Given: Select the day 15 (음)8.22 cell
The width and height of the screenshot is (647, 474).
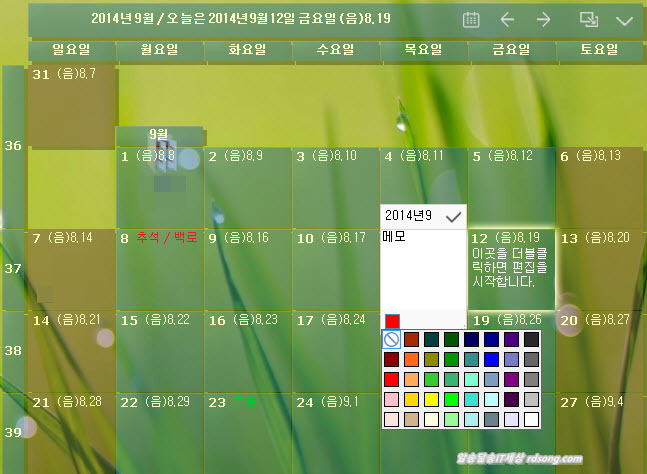Looking at the screenshot, I should [x=160, y=351].
